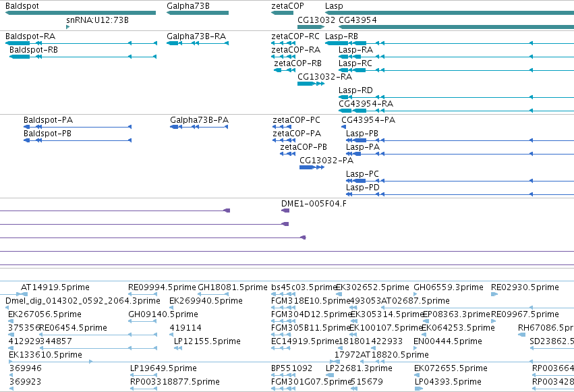
Task: Click the 419114 feature label
Action: [185, 328]
